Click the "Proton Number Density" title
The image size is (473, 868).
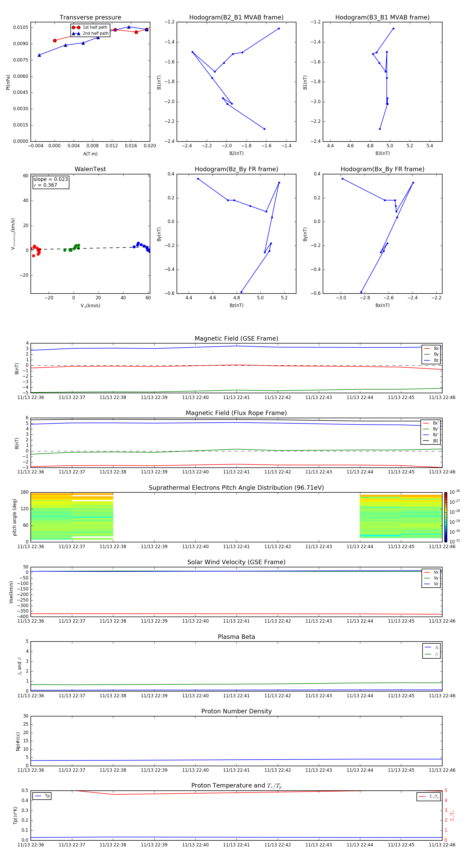[236, 712]
